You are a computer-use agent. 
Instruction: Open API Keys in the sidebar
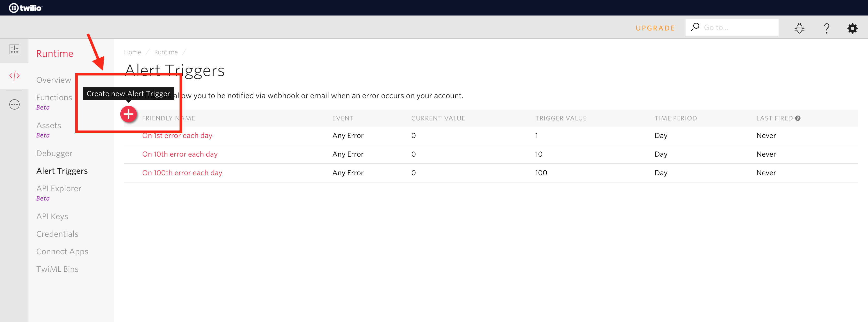(x=52, y=217)
